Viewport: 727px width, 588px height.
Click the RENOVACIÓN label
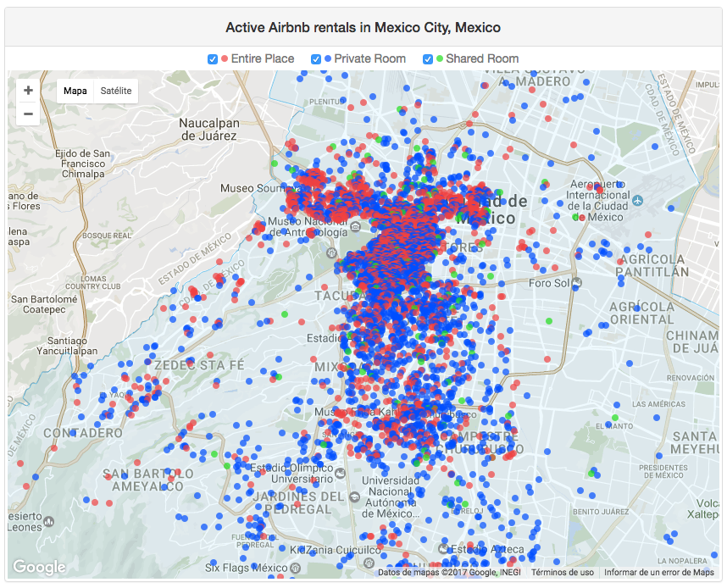point(691,378)
